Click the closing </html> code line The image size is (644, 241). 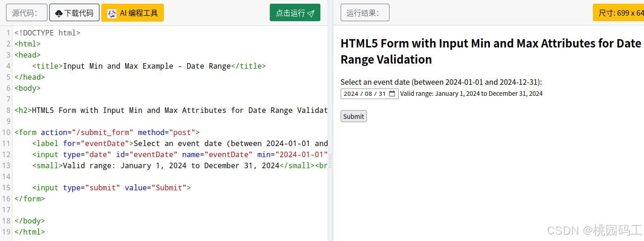tap(29, 232)
